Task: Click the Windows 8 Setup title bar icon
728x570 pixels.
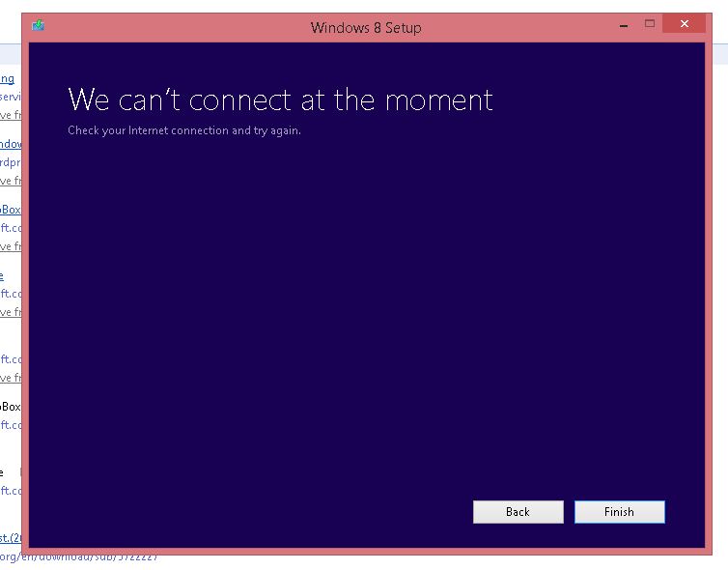Action: click(38, 25)
